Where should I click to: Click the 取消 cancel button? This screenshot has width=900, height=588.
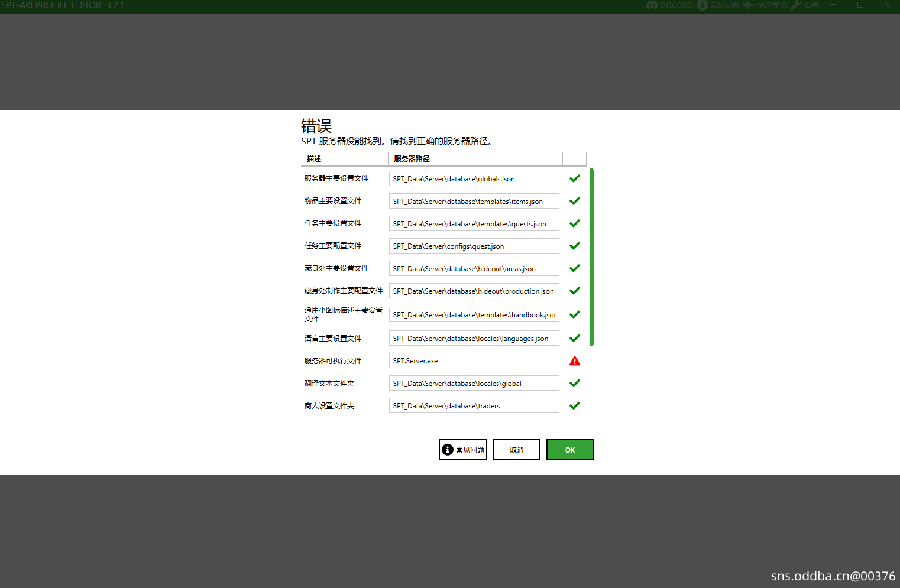coord(516,449)
